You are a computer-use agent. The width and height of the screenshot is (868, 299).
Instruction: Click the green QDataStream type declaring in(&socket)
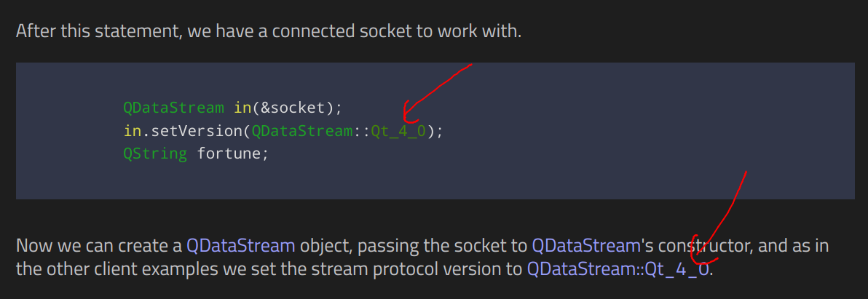coord(174,108)
